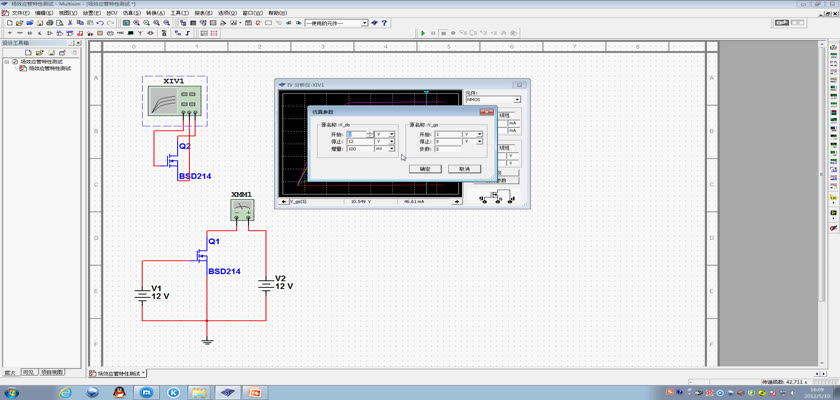Viewport: 840px width, 400px height.
Task: Open the MCU menu
Action: click(x=112, y=12)
